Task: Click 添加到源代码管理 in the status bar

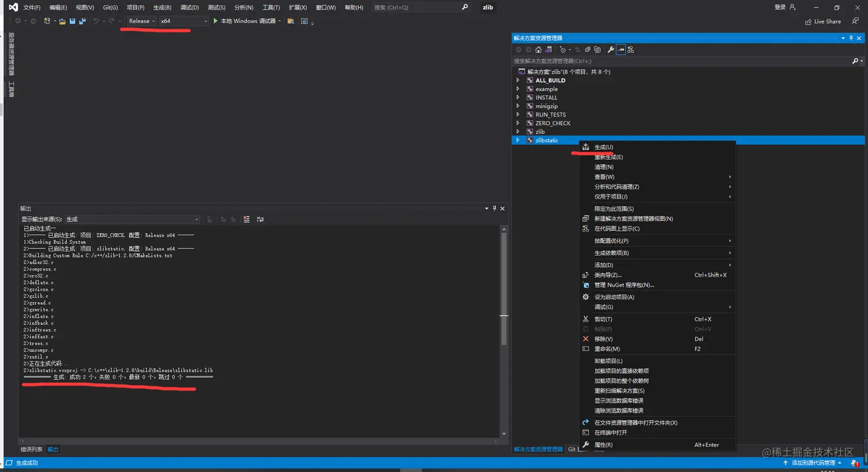Action: [813, 463]
